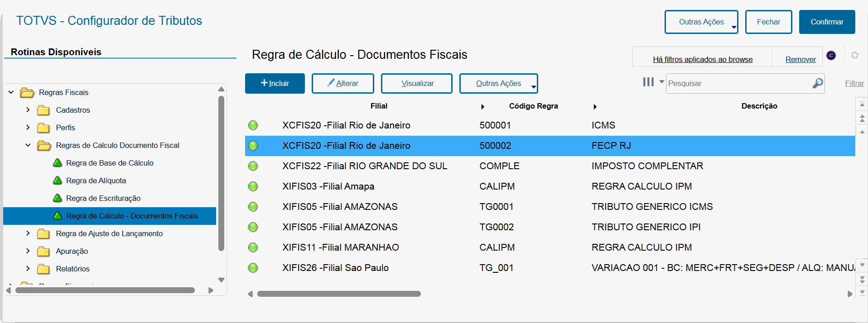The image size is (868, 323).
Task: Click the column configuration bars icon
Action: 648,82
